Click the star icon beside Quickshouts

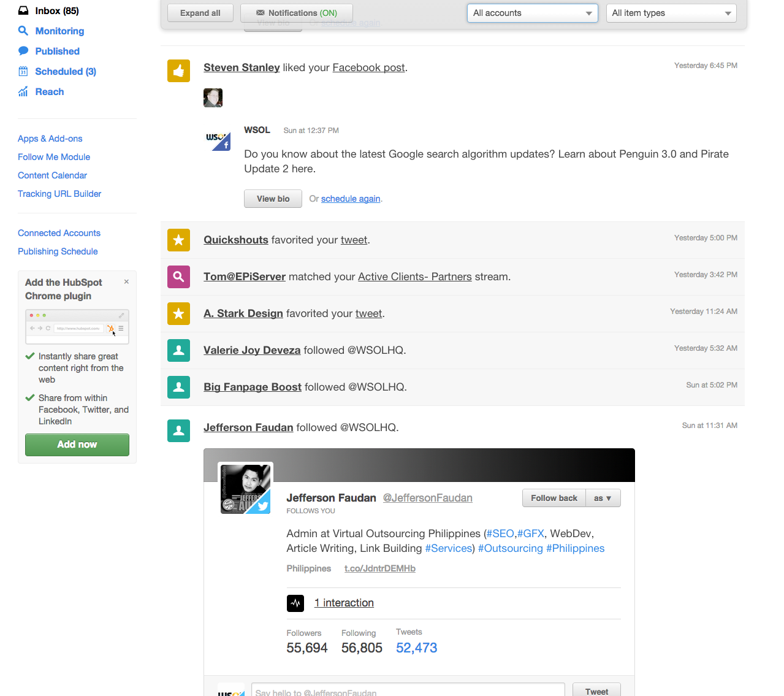(x=178, y=240)
